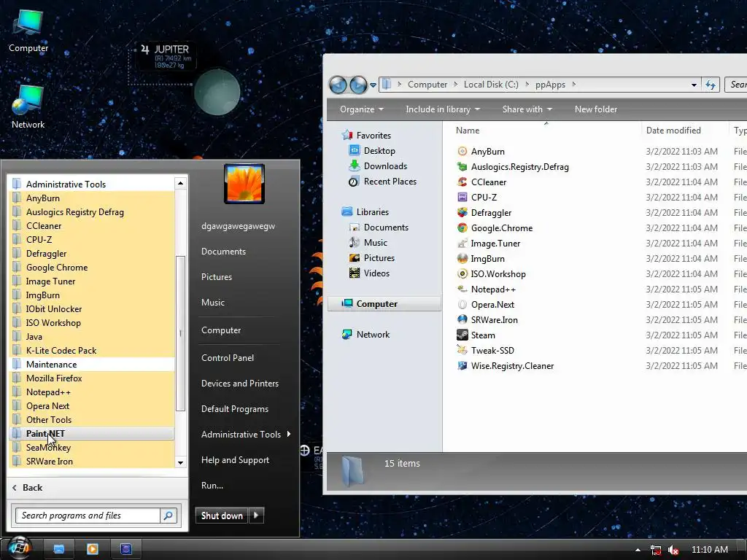Click the CCleaner icon in ppApps folder
747x560 pixels.
coord(462,182)
